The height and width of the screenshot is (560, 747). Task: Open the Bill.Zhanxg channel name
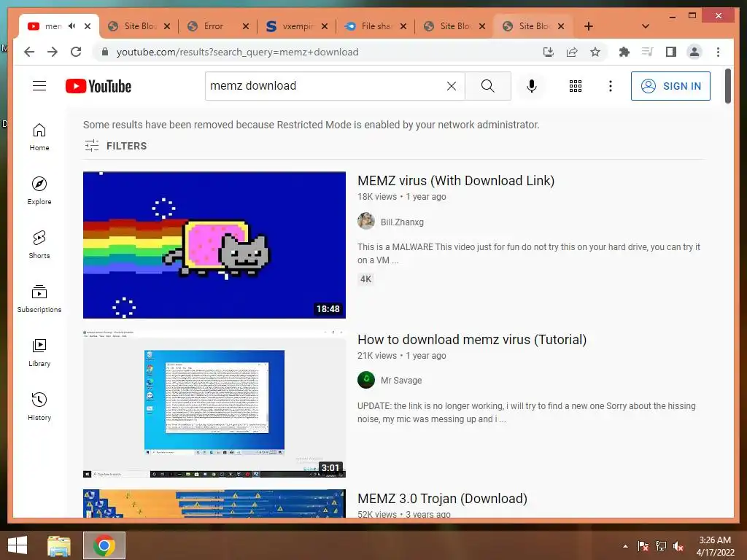click(402, 222)
